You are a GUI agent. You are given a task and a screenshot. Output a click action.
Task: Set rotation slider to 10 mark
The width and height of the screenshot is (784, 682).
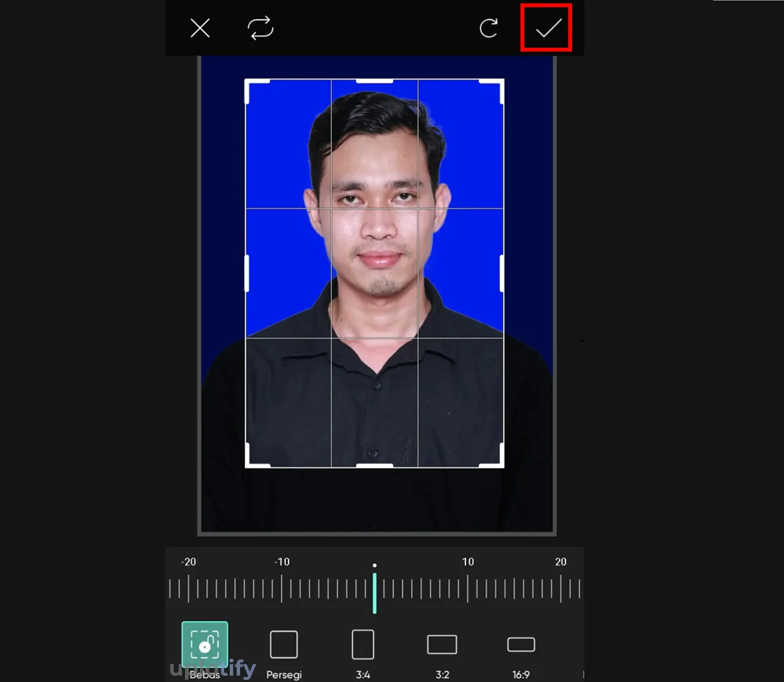click(467, 589)
